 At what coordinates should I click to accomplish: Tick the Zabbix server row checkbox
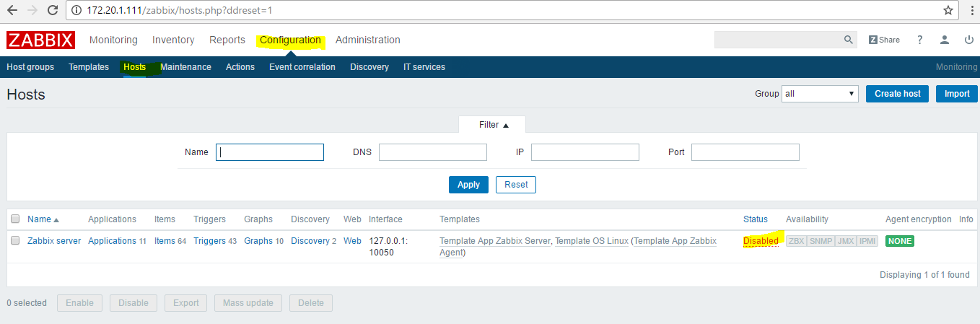(15, 241)
